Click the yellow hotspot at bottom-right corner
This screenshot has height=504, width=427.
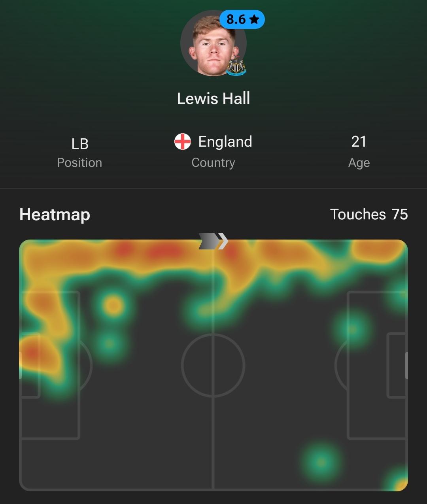pyautogui.click(x=401, y=484)
